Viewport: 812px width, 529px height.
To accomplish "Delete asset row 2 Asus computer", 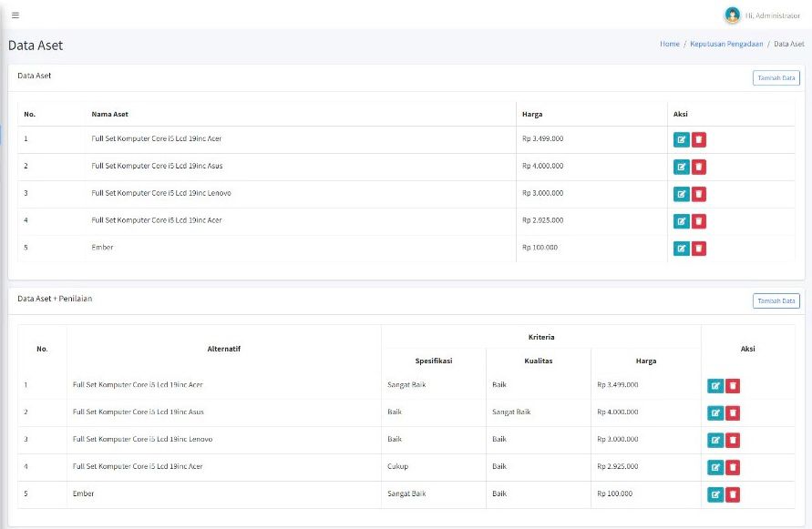I will pyautogui.click(x=699, y=168).
